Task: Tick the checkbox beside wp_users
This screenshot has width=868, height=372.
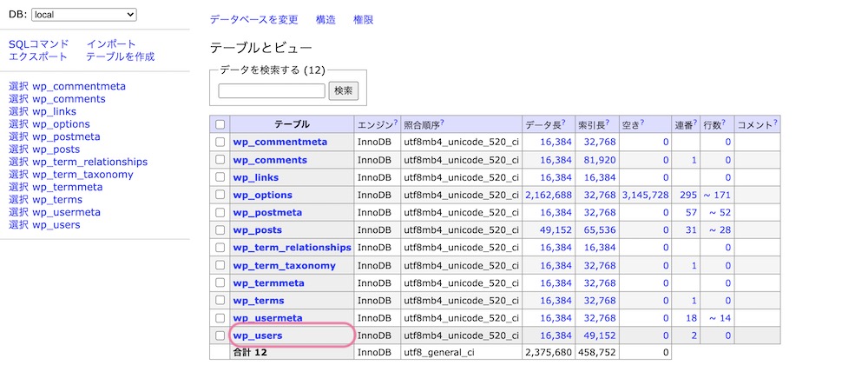Action: tap(220, 335)
